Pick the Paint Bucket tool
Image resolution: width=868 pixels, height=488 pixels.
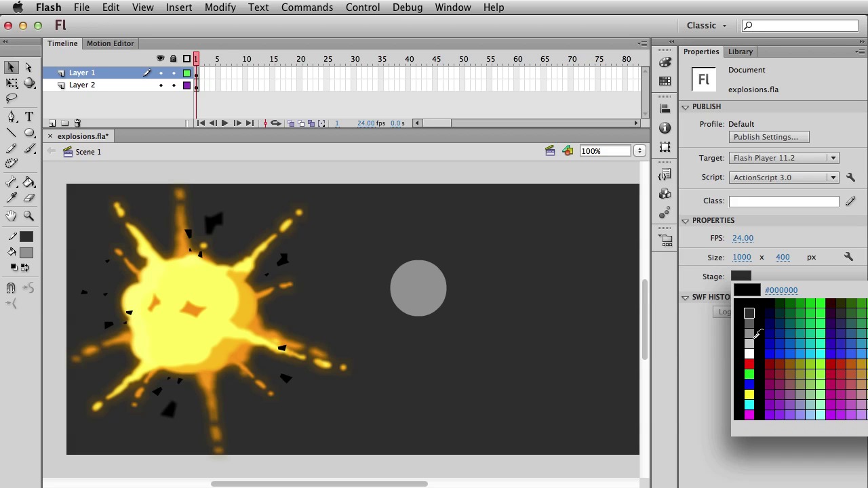29,182
